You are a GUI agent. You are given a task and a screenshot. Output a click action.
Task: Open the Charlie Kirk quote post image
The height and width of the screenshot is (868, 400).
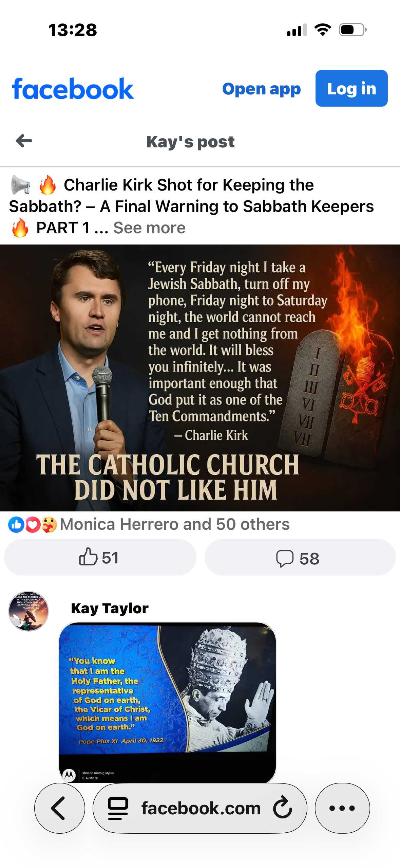(200, 378)
